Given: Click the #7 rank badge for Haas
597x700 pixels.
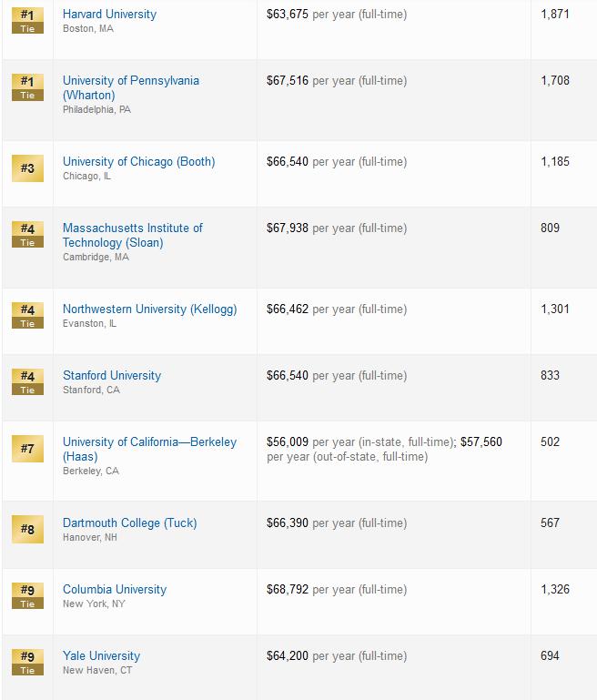Looking at the screenshot, I should [27, 448].
